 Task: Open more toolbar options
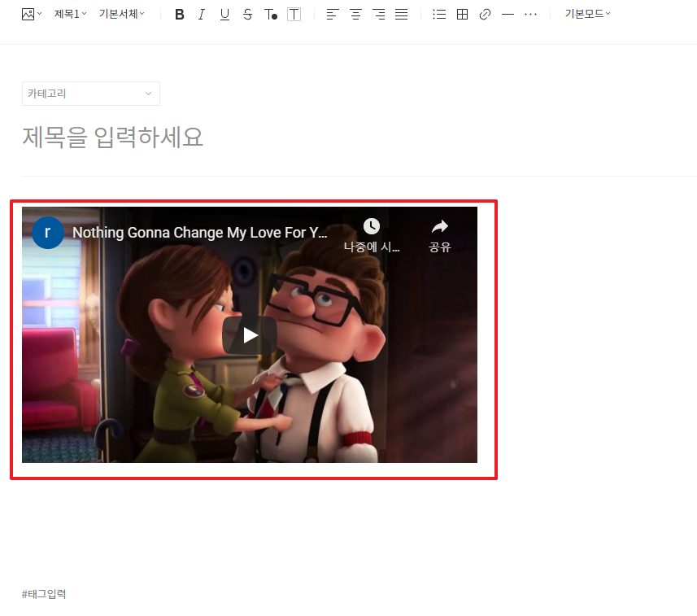point(530,15)
